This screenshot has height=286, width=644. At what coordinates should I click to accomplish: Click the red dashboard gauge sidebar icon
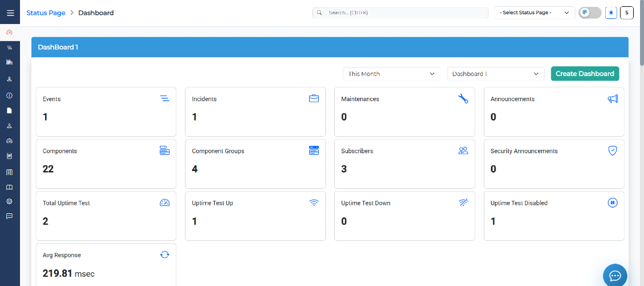[10, 32]
